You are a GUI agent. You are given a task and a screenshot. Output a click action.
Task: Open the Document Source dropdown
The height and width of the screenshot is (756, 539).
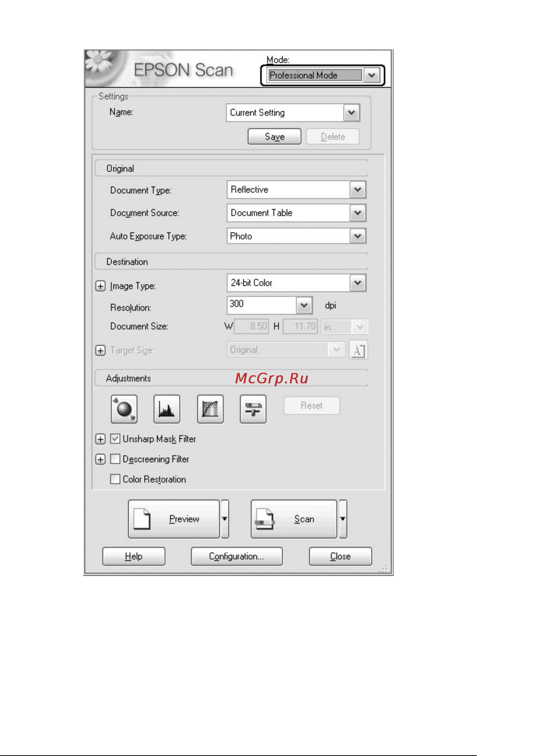(x=296, y=213)
